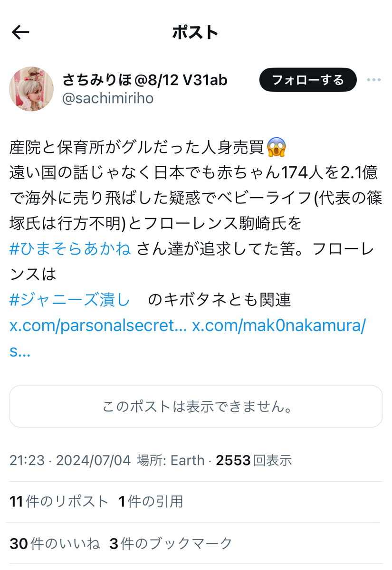This screenshot has width=392, height=570.
Task: Tap the 2553 回表示 view count
Action: click(254, 460)
